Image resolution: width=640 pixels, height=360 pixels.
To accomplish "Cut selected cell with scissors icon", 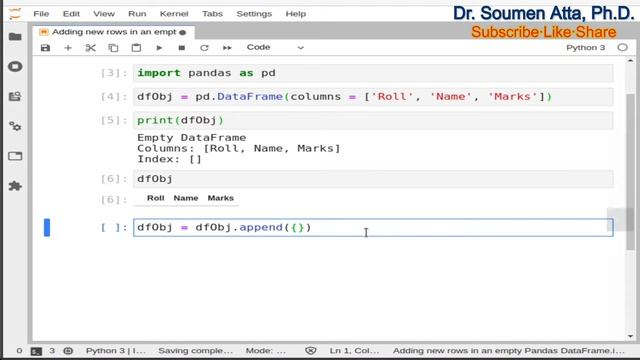I will click(91, 48).
